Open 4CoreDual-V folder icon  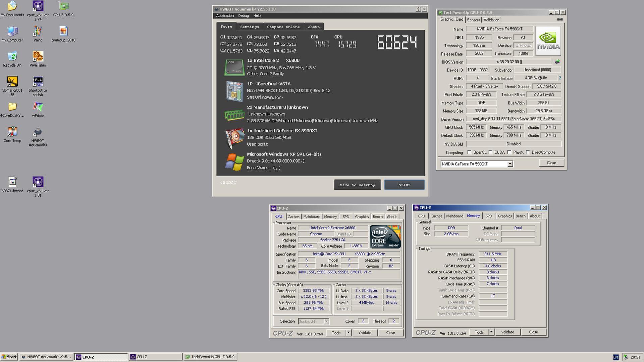point(12,109)
